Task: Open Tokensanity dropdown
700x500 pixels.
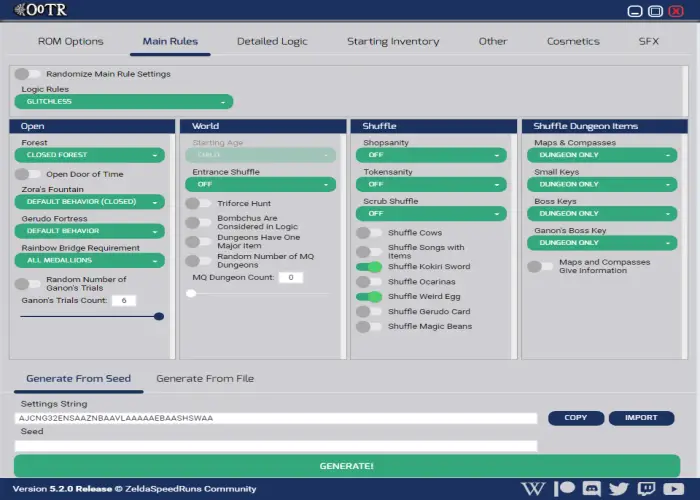Action: coord(431,184)
